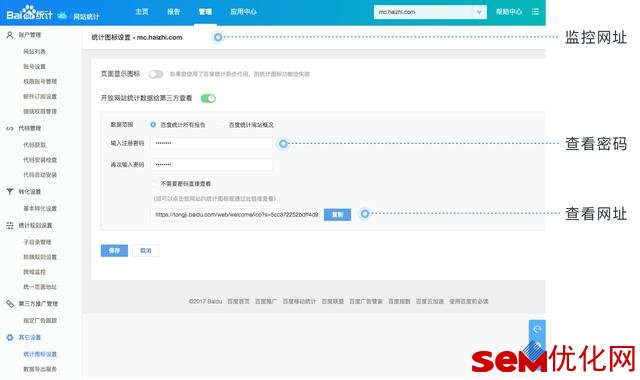Open 基本转化设置 in the sidebar
The width and height of the screenshot is (640, 380).
click(40, 209)
